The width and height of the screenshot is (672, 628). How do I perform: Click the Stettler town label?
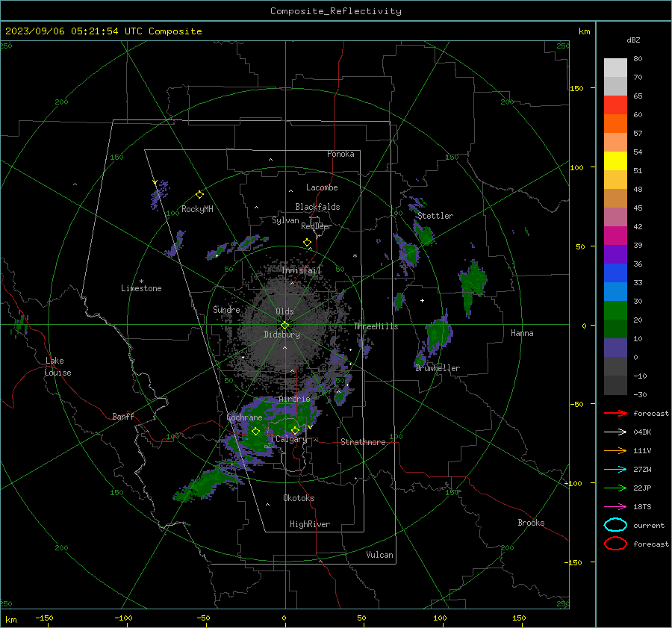click(x=435, y=216)
